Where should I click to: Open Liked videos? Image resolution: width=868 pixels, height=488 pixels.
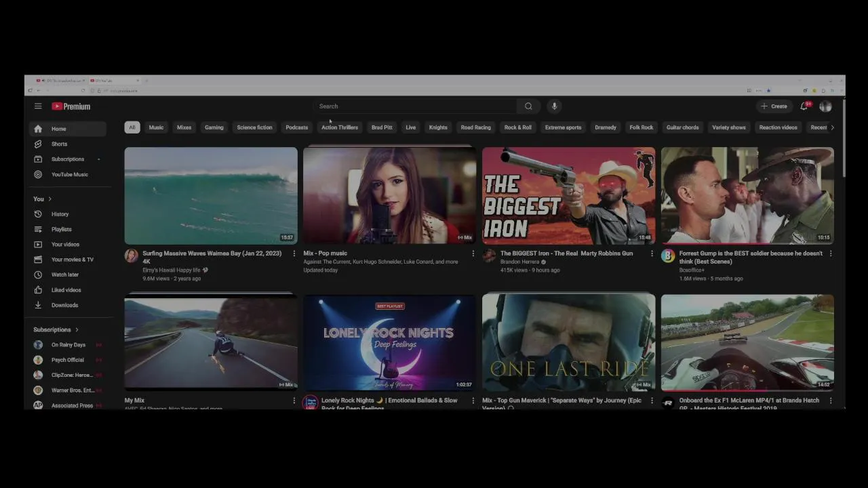click(x=68, y=290)
